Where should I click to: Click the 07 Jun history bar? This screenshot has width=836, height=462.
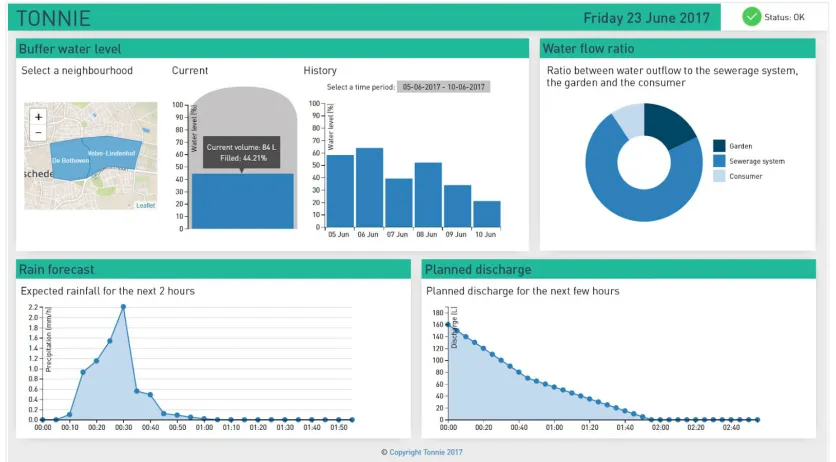pos(399,203)
